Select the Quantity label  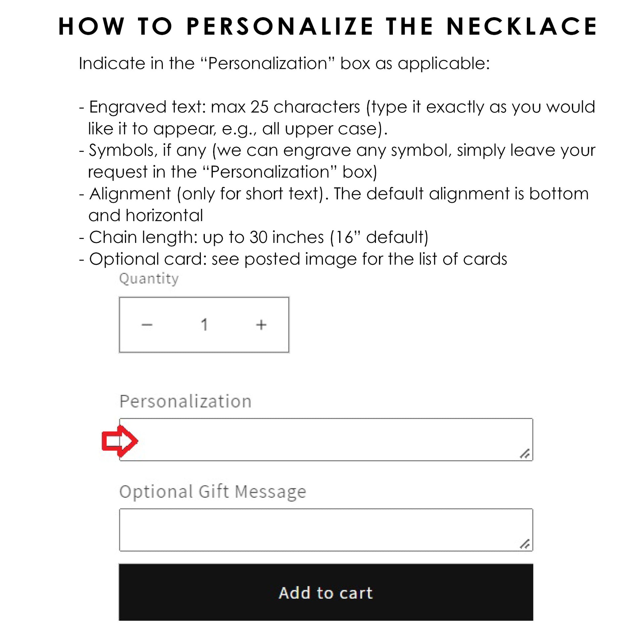(x=149, y=279)
